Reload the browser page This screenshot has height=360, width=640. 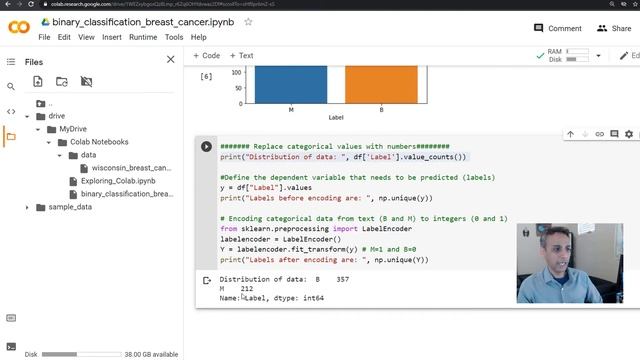point(31,4)
